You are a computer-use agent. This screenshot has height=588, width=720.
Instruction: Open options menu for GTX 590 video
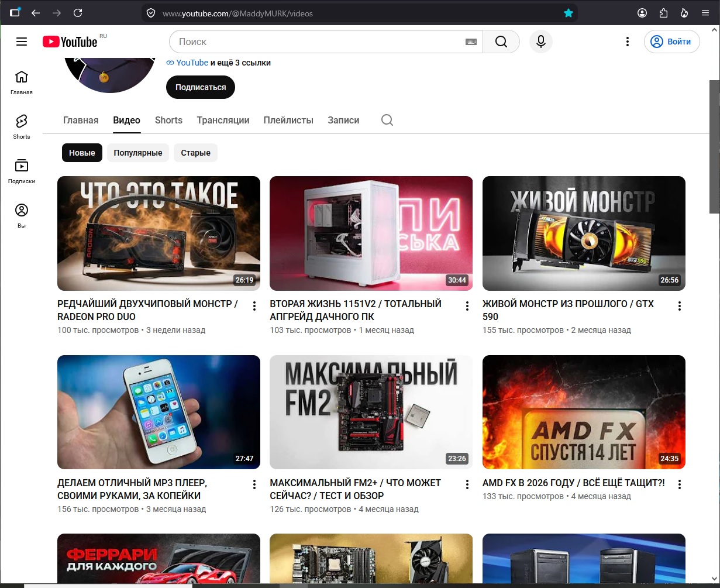click(x=680, y=306)
